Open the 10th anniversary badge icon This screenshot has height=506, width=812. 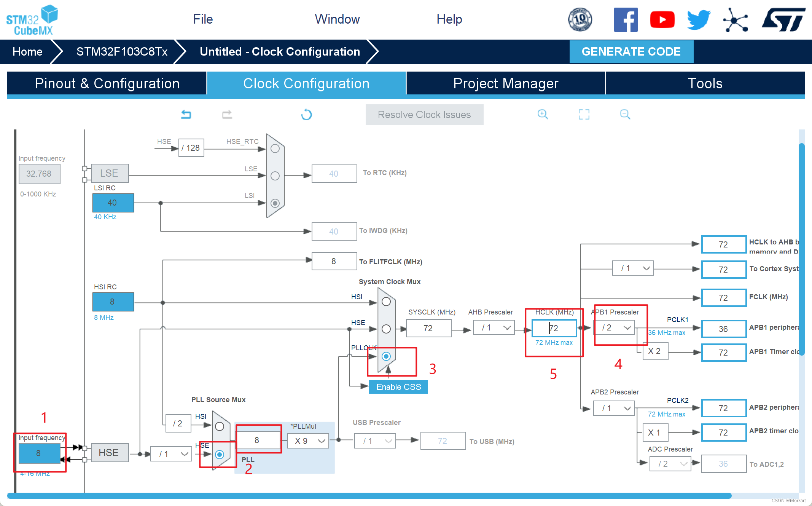coord(580,19)
